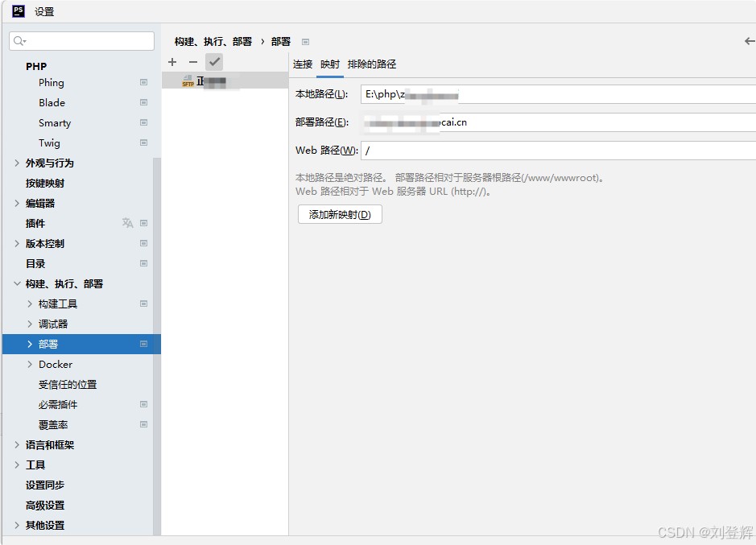The height and width of the screenshot is (545, 756).
Task: Click project icon next to 目录
Action: (x=143, y=263)
